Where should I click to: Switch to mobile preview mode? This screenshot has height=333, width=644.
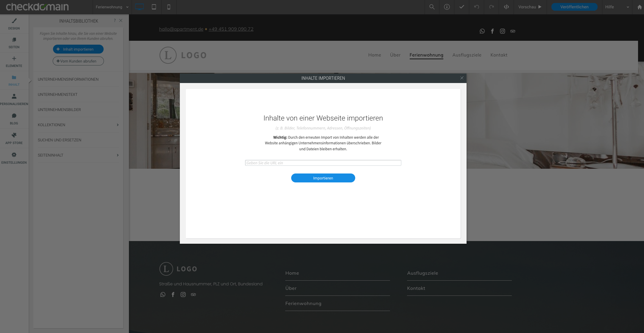169,7
